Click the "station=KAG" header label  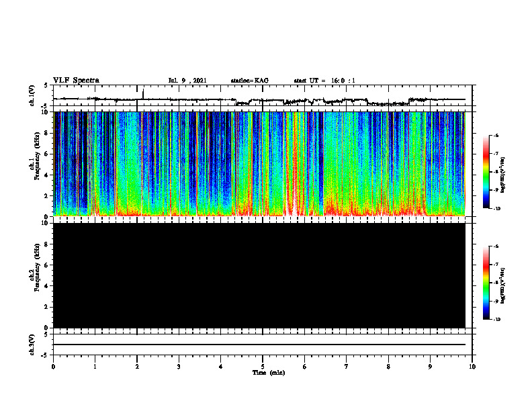pyautogui.click(x=249, y=81)
